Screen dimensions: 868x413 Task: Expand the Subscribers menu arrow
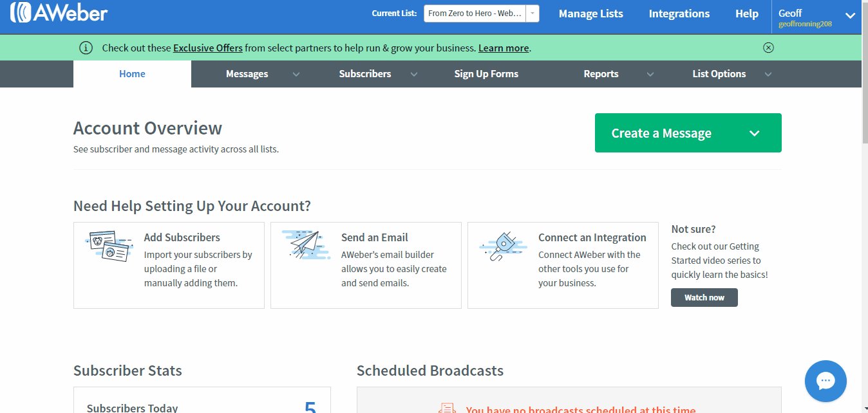point(414,74)
